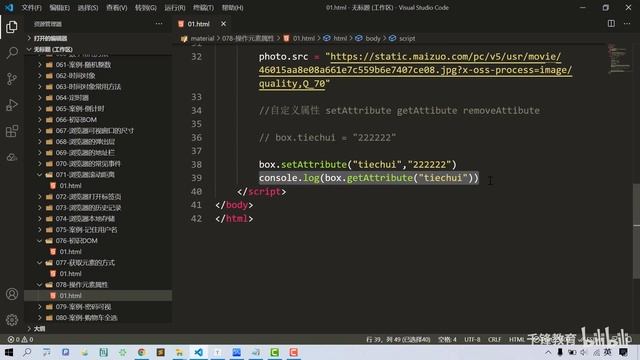
Task: Click breadcrumb item material
Action: coord(202,38)
